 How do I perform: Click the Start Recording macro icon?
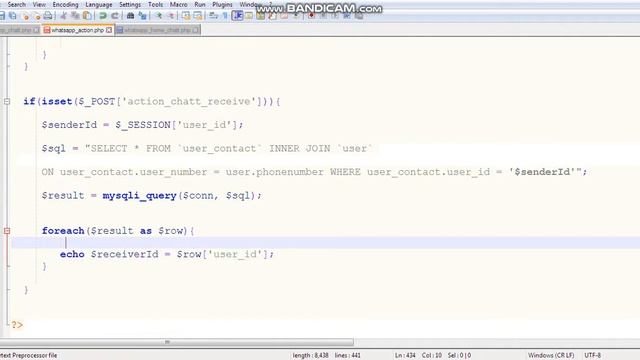pos(311,16)
